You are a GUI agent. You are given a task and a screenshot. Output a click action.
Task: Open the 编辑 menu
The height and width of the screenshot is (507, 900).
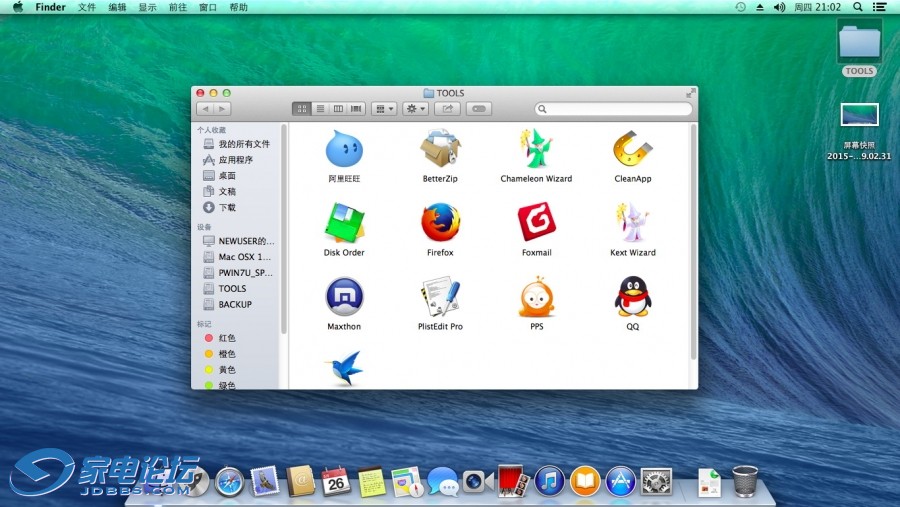117,7
